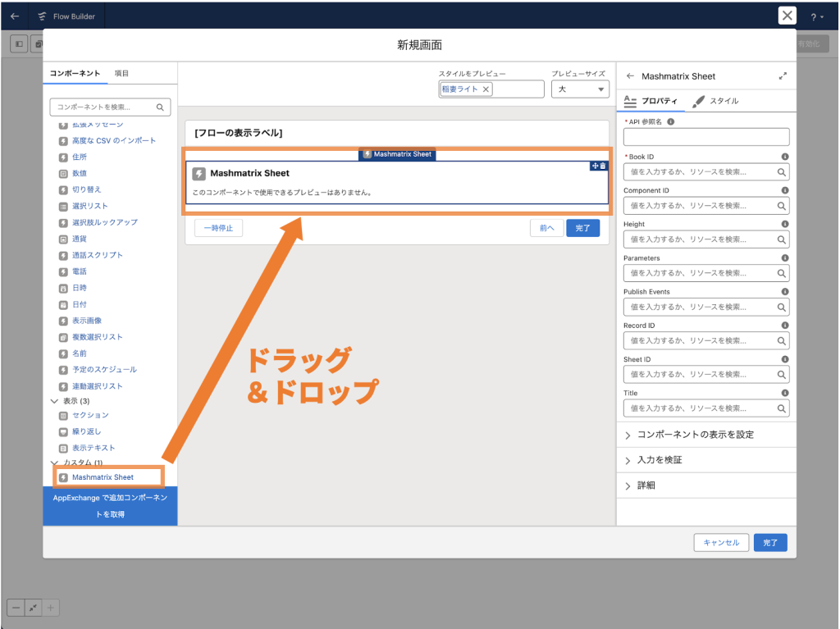
Task: Open the スタイル tab
Action: tap(716, 101)
